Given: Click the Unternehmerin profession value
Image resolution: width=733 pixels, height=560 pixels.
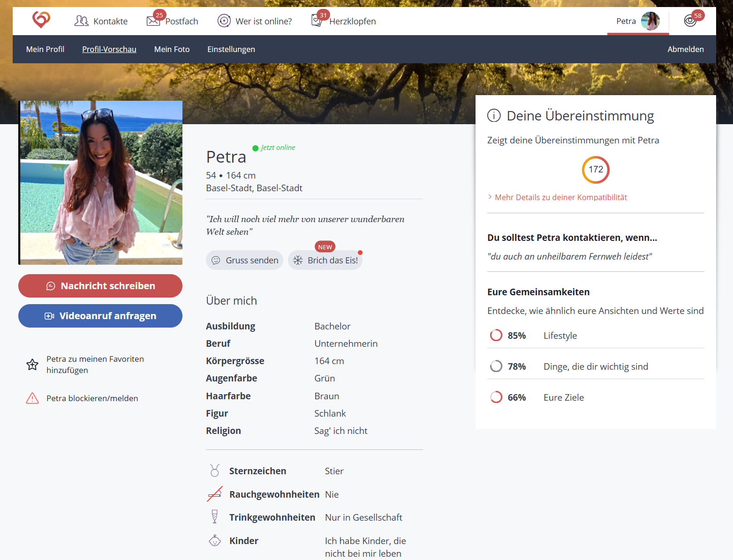Looking at the screenshot, I should tap(346, 343).
